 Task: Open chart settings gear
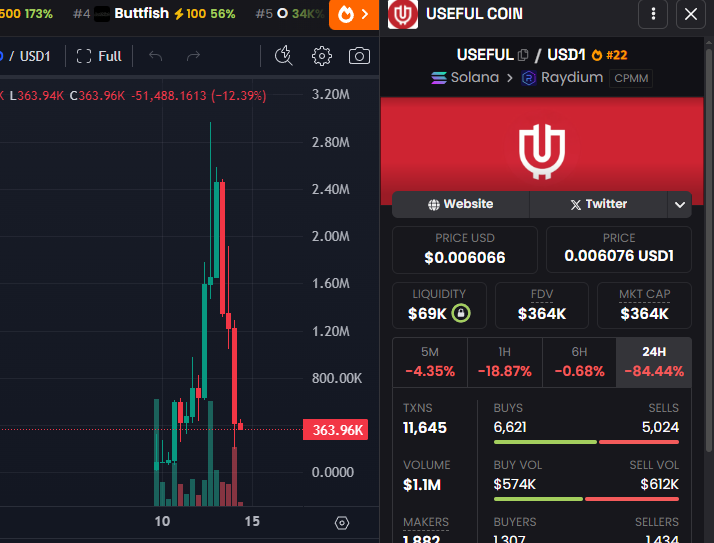coord(321,56)
